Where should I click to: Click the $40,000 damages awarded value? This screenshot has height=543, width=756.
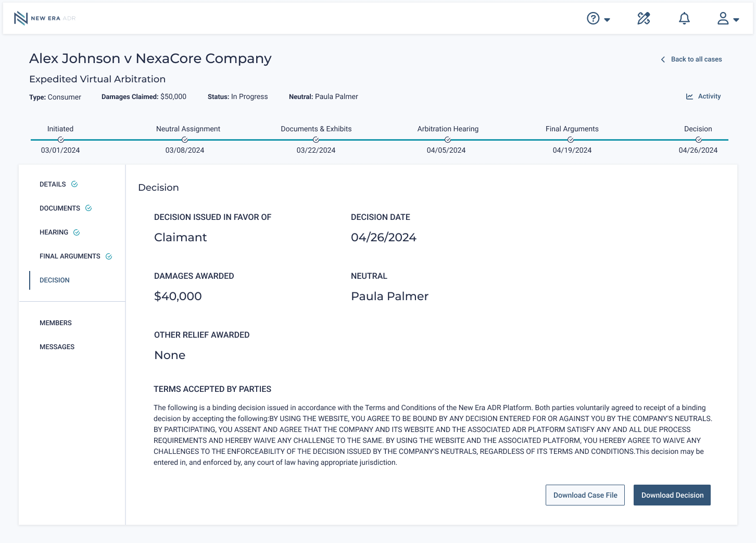(178, 296)
